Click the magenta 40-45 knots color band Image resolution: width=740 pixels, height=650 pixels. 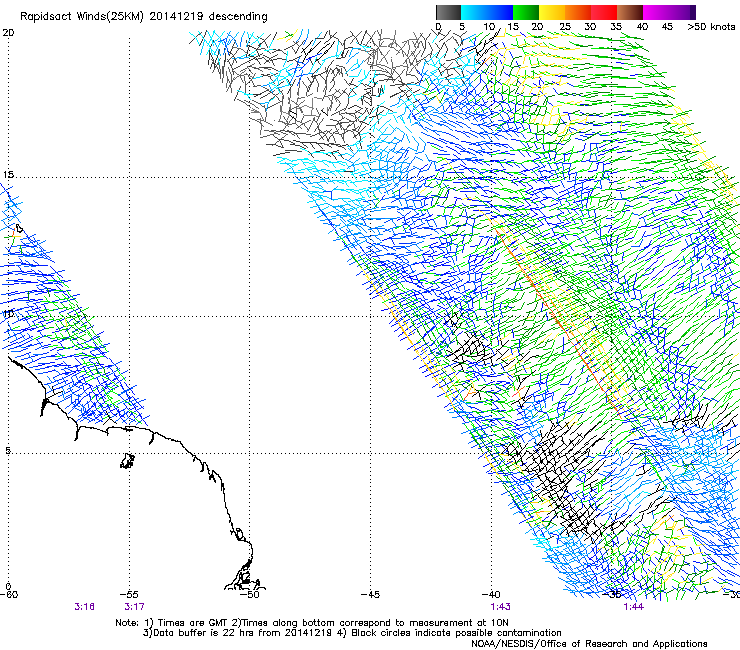coord(656,12)
